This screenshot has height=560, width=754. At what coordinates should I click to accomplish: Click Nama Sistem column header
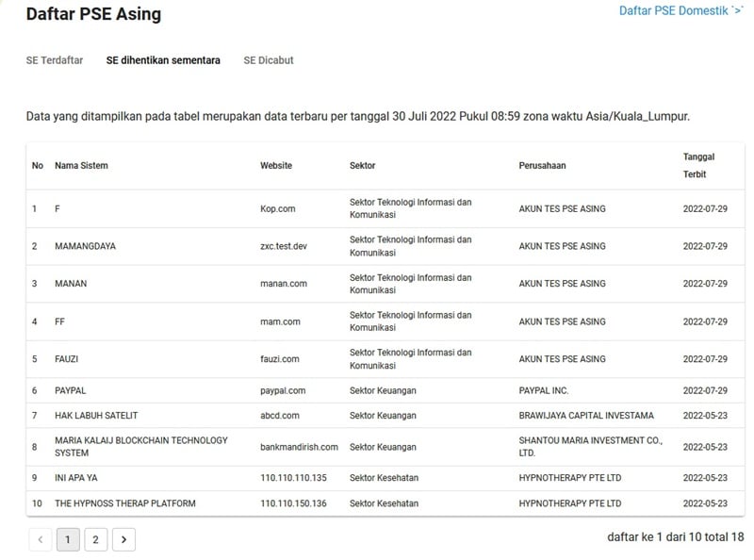(x=81, y=166)
